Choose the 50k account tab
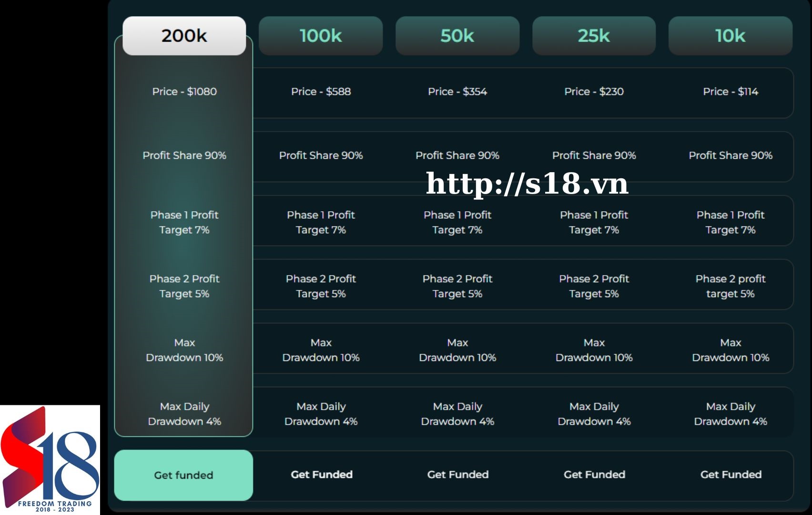812x515 pixels. [x=457, y=36]
